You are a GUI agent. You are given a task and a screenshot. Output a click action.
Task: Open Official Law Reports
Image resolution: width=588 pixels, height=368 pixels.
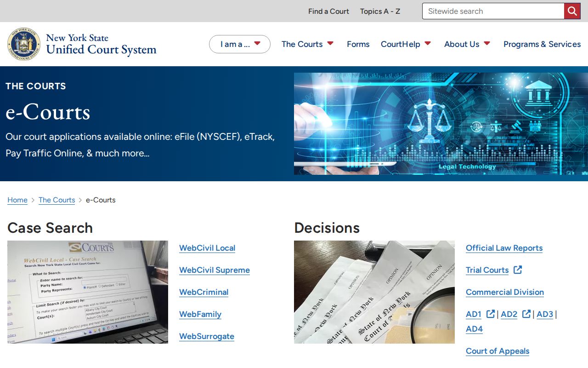pyautogui.click(x=504, y=248)
